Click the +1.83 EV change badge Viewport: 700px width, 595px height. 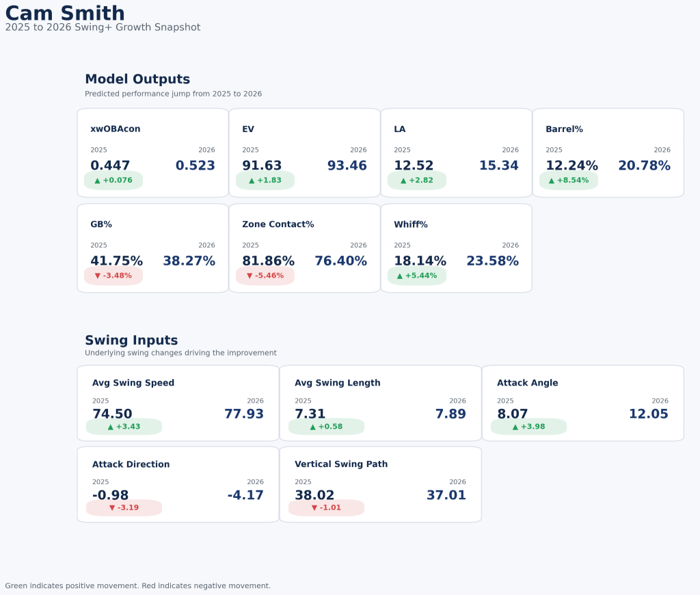pos(265,181)
